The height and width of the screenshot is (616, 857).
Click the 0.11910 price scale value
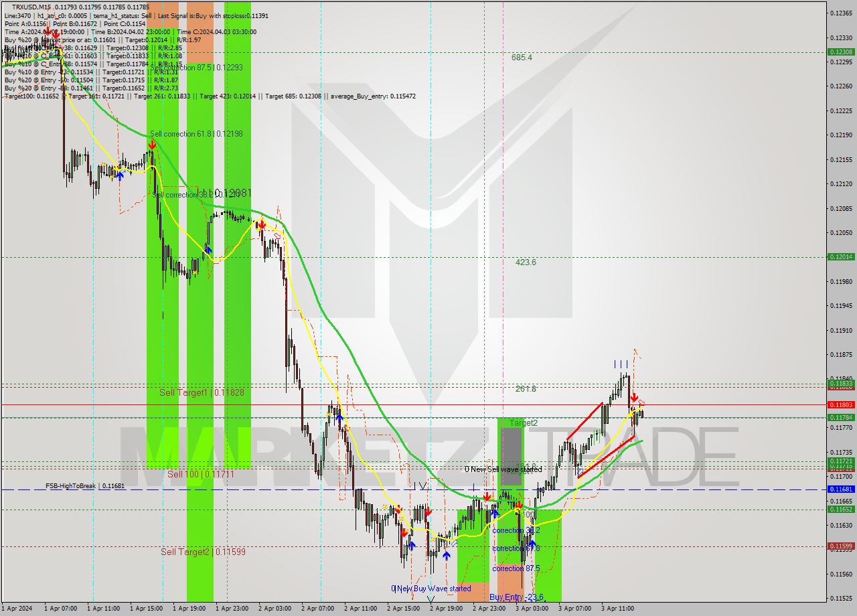point(841,330)
